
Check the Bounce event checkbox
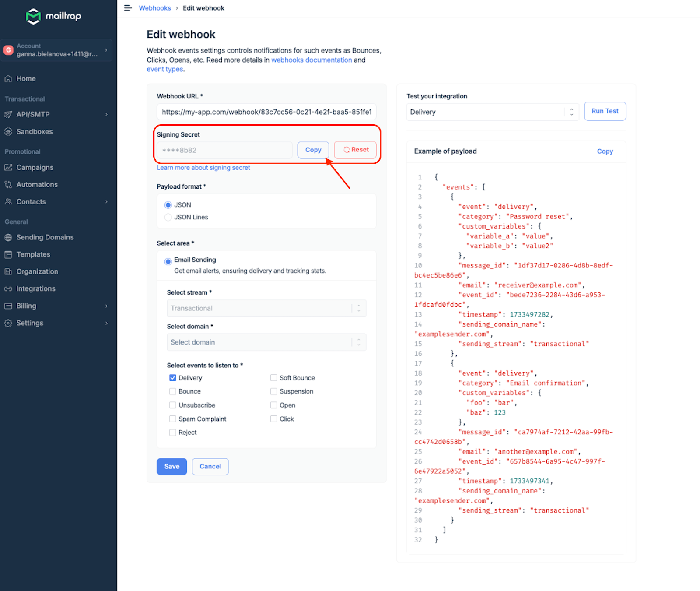coord(173,391)
